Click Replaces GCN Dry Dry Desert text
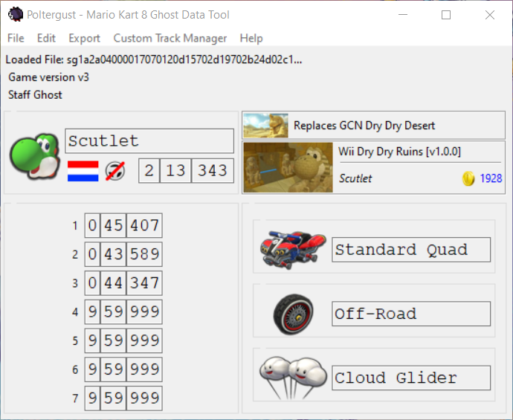 pyautogui.click(x=364, y=126)
